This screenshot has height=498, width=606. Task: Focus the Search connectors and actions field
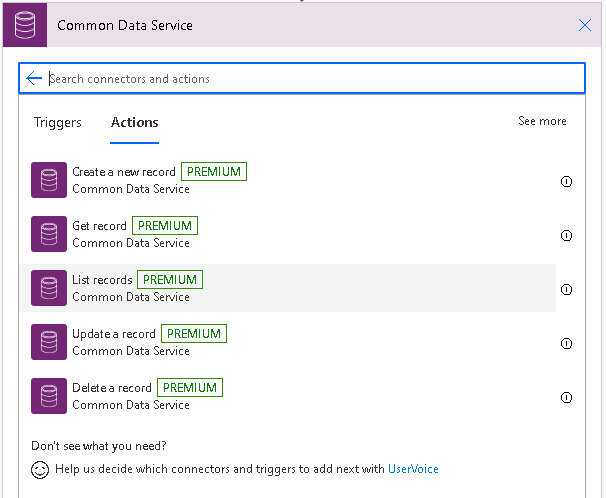(x=302, y=78)
